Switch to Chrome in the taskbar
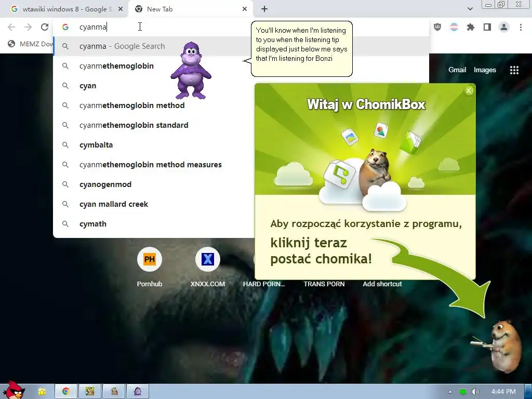532x399 pixels. (66, 392)
